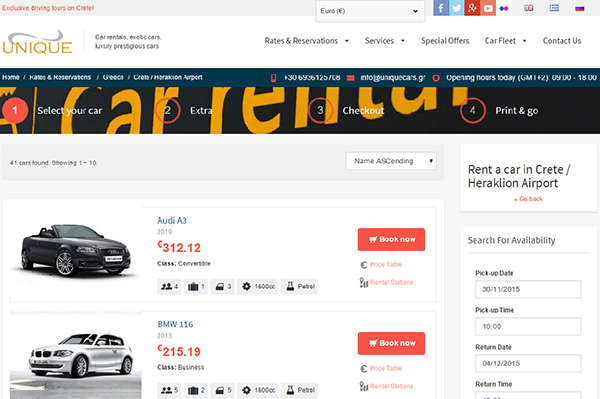600x399 pixels.
Task: Expand the Car Fleet menu arrow
Action: 524,41
